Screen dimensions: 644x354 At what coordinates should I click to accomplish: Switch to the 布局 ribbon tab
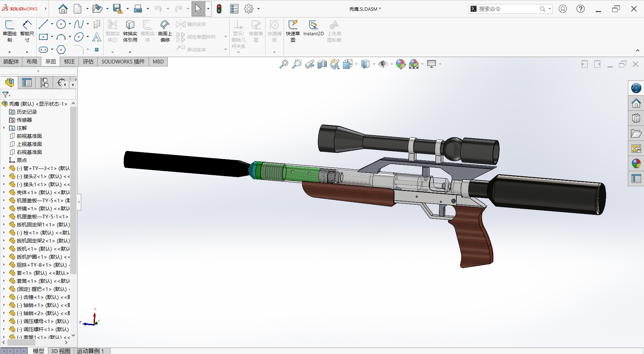coord(32,62)
